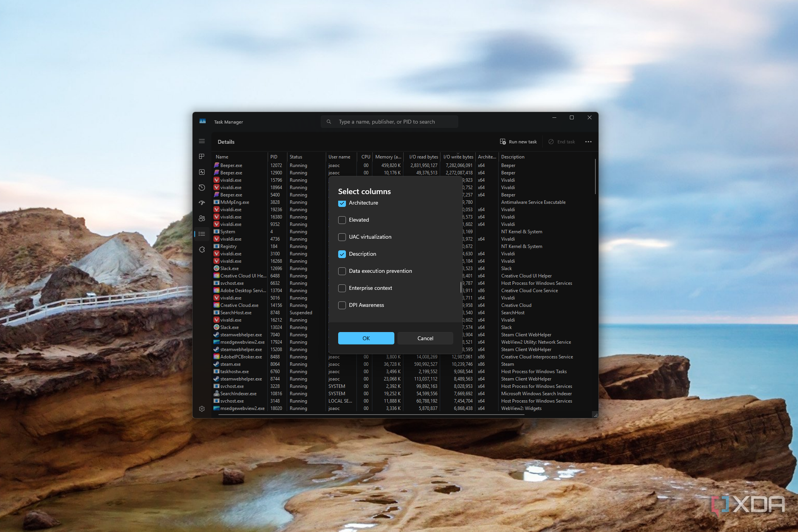The image size is (798, 532).
Task: Open the Services puzzle icon in sidebar
Action: (x=201, y=250)
